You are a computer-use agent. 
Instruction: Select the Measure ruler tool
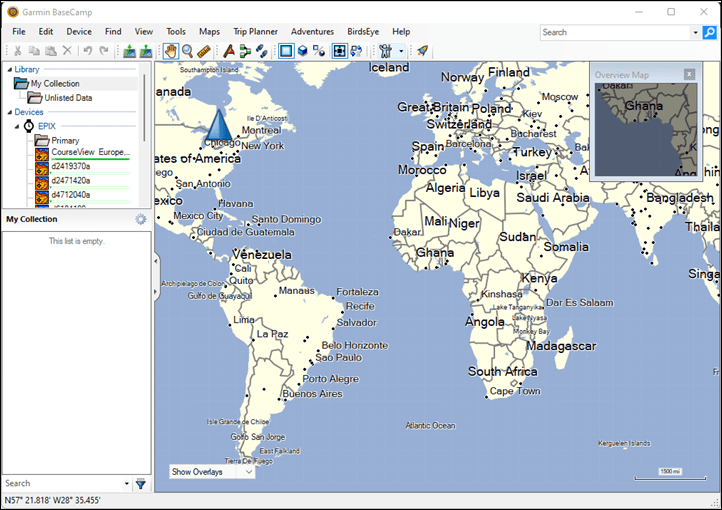(x=204, y=51)
